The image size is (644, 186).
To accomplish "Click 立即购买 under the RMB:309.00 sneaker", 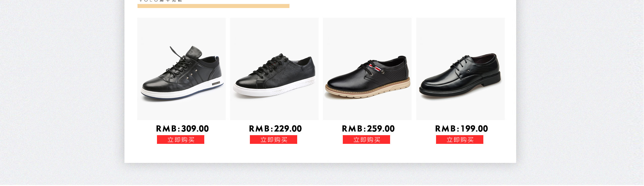I will click(x=180, y=140).
